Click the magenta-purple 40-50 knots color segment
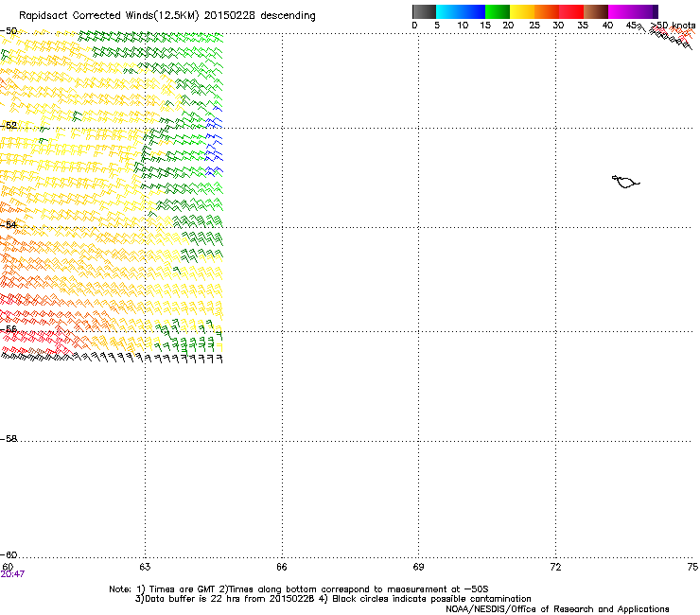The width and height of the screenshot is (700, 615). tap(633, 11)
